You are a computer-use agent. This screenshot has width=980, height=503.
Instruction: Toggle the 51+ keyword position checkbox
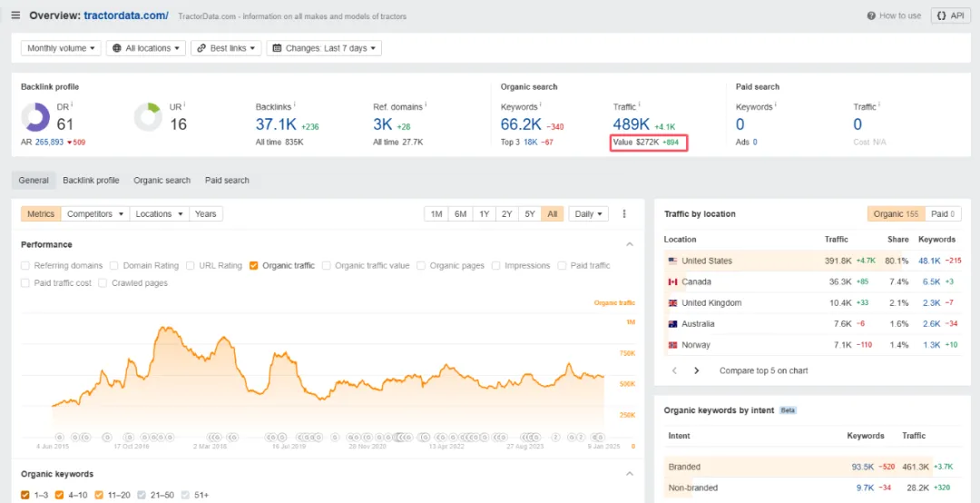point(185,495)
